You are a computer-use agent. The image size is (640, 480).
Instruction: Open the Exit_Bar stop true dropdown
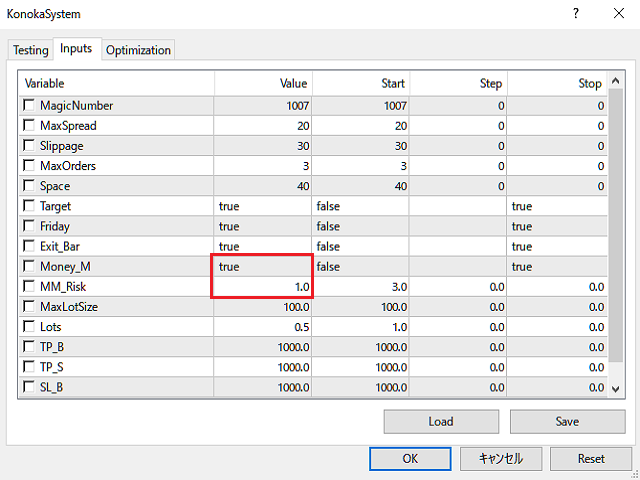pyautogui.click(x=558, y=247)
